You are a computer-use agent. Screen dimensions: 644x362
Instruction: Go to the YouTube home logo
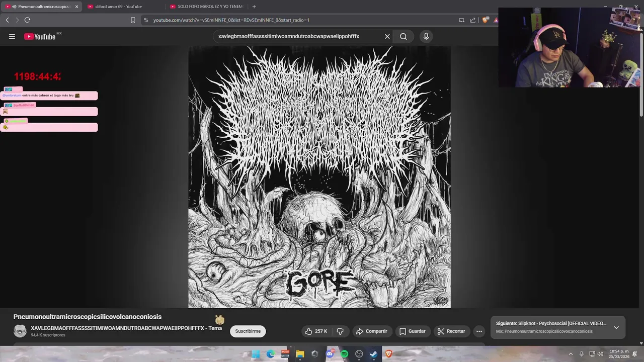point(40,36)
